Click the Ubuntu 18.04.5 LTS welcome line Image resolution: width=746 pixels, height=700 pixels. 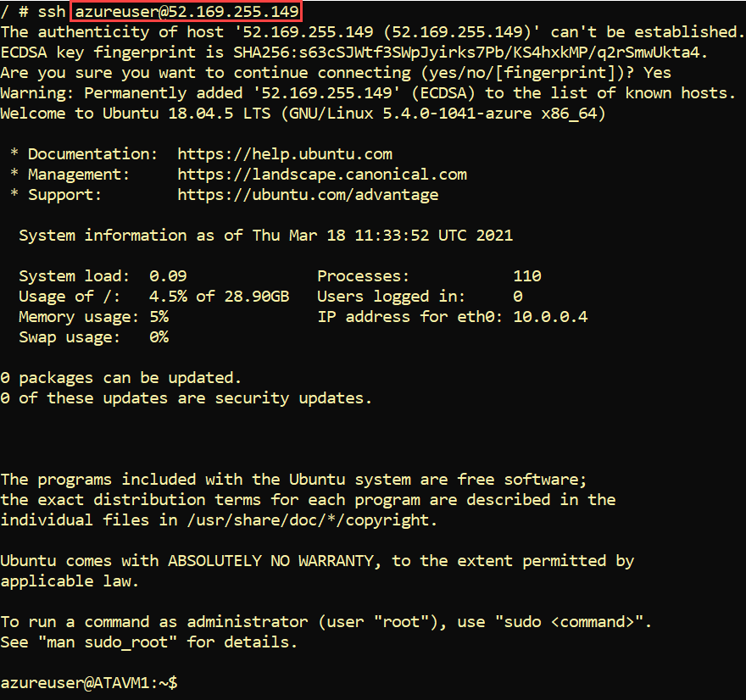coord(303,114)
